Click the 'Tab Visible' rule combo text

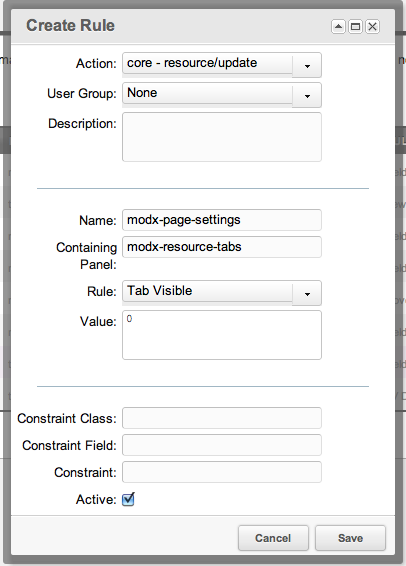[160, 291]
